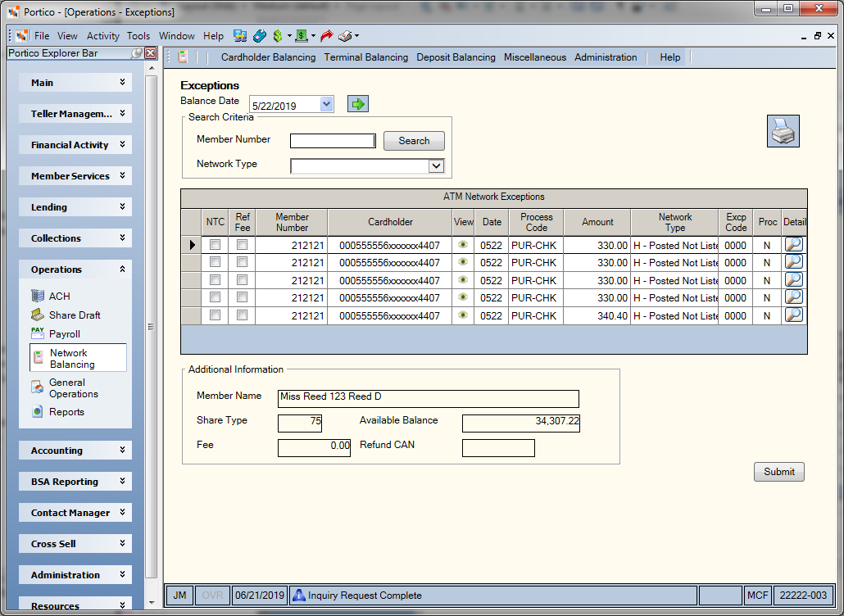
Task: Click view eye icon for 340.40 row
Action: tap(462, 315)
